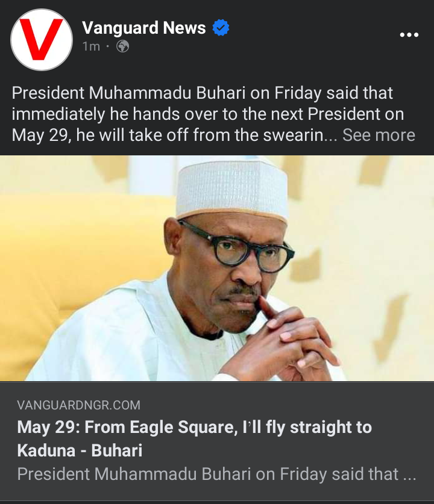Click the article description snippet below the headline
Image resolution: width=434 pixels, height=504 pixels.
point(216,474)
